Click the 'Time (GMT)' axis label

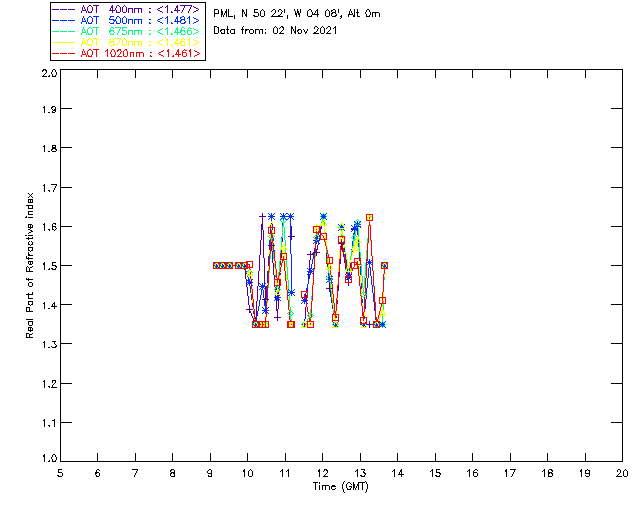(340, 487)
